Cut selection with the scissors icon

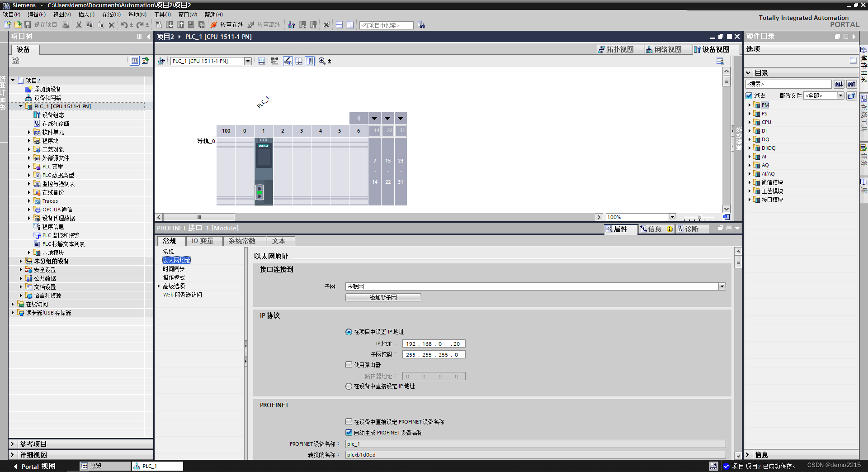pos(79,25)
